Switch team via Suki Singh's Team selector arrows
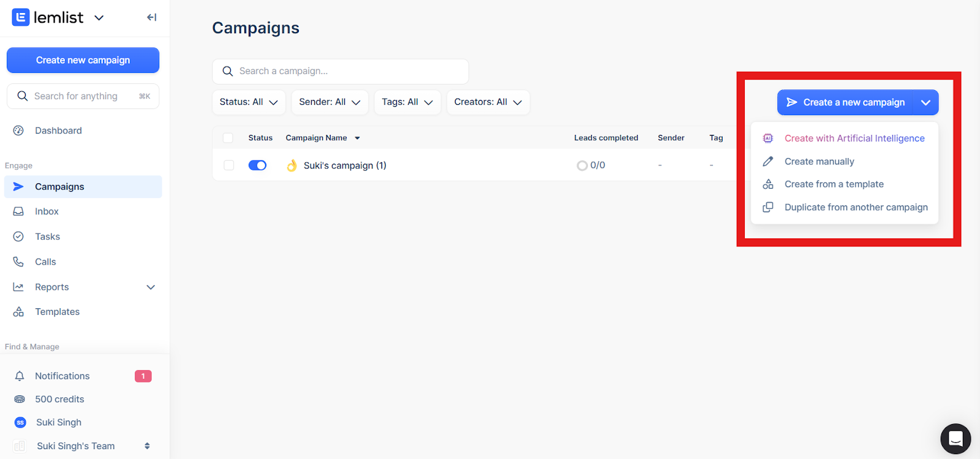Viewport: 980px width, 459px height. [x=147, y=446]
